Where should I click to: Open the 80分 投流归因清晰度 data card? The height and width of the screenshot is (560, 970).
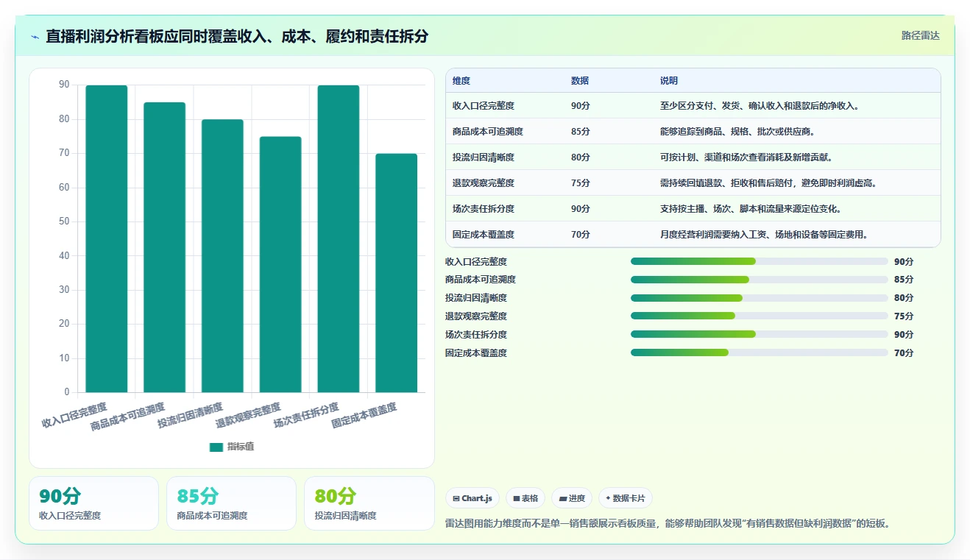point(369,503)
